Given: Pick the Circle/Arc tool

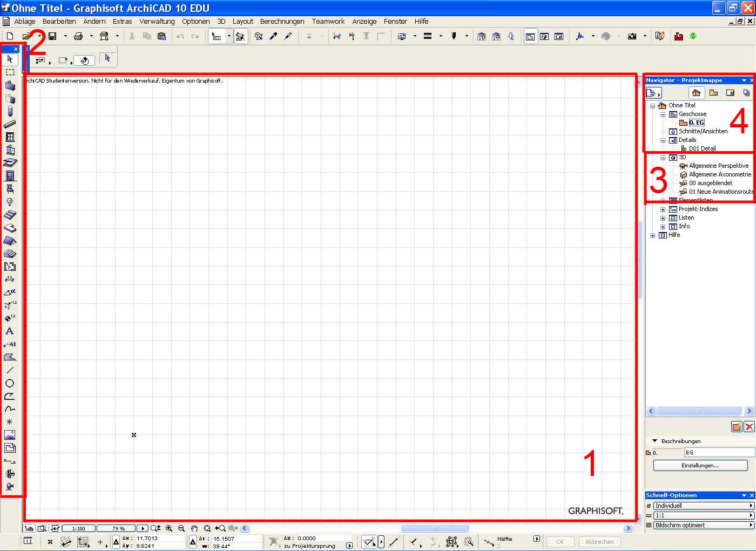Looking at the screenshot, I should 10,383.
